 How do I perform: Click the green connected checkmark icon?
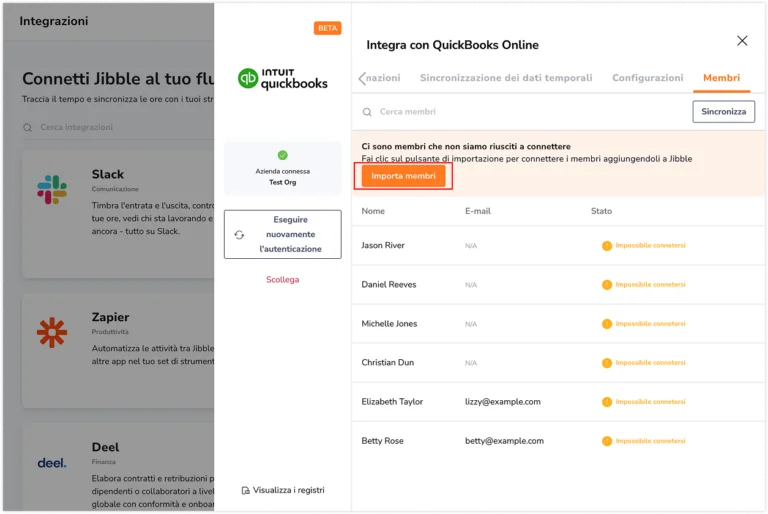point(283,155)
